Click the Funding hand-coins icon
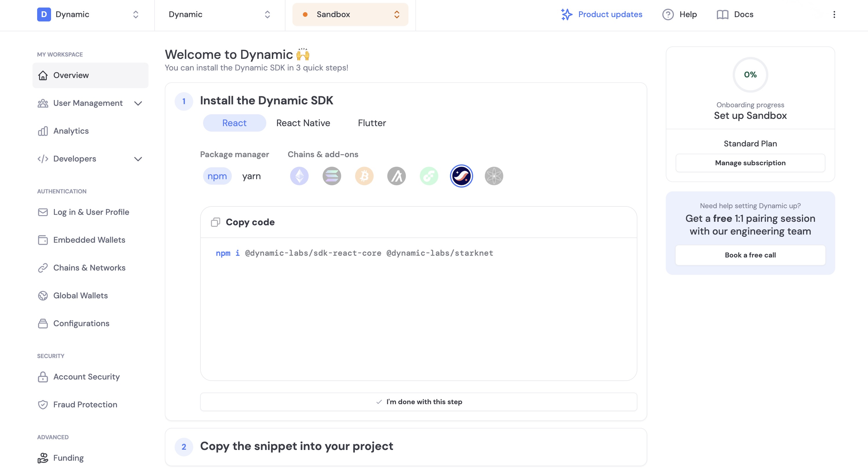868x472 pixels. coord(43,458)
